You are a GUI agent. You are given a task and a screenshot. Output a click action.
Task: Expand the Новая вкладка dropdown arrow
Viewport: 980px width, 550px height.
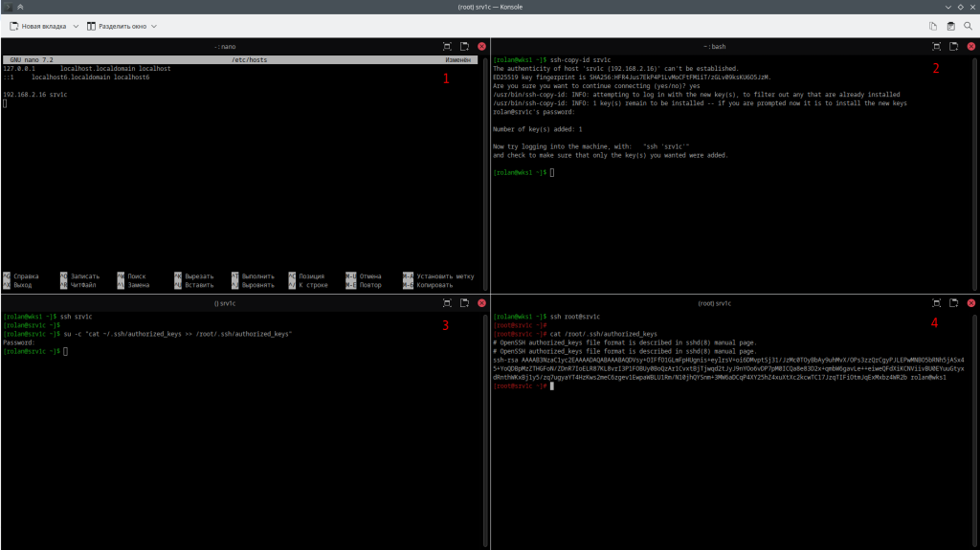pyautogui.click(x=76, y=26)
